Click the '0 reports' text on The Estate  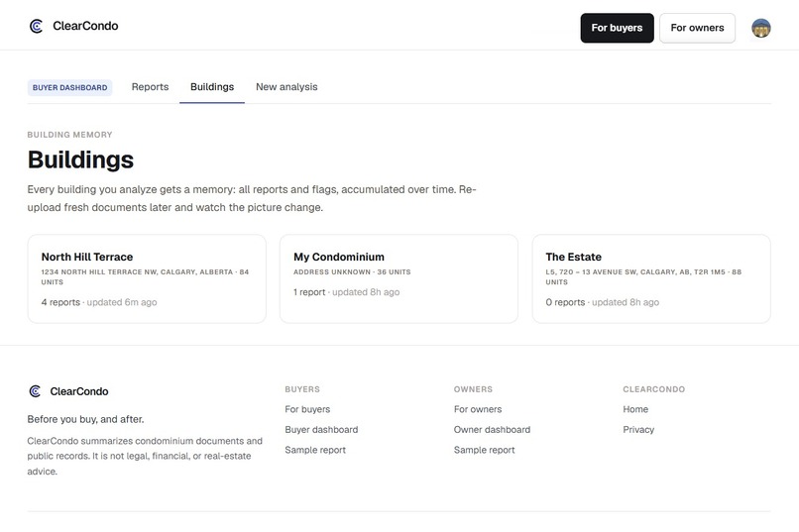click(x=565, y=302)
